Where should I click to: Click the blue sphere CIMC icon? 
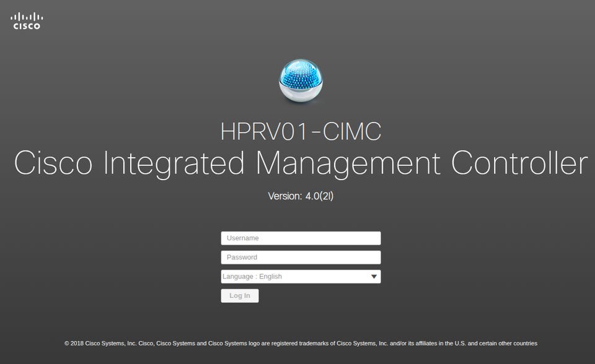301,80
